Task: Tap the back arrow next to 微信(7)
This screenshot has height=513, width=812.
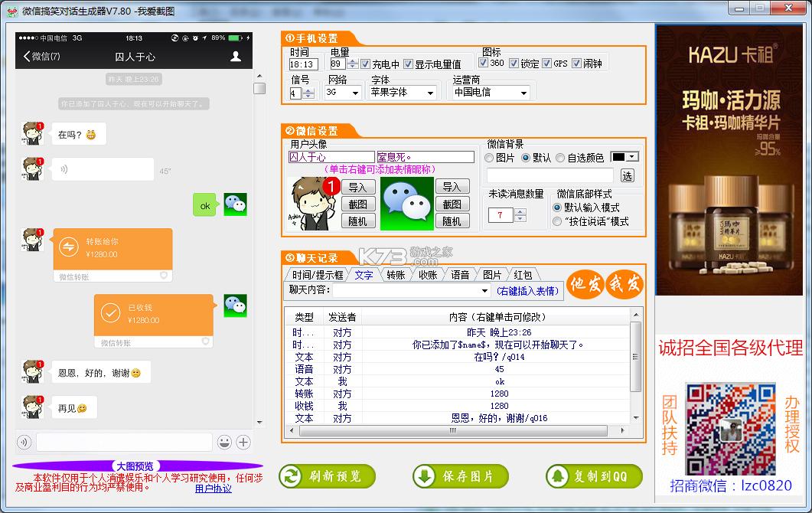Action: click(27, 56)
